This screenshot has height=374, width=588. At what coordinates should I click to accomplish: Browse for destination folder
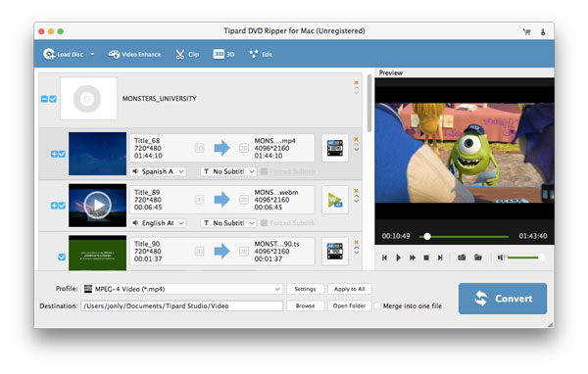[305, 305]
